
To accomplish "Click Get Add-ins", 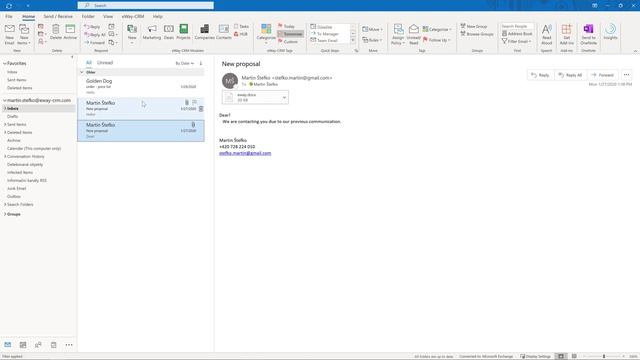I will click(567, 34).
